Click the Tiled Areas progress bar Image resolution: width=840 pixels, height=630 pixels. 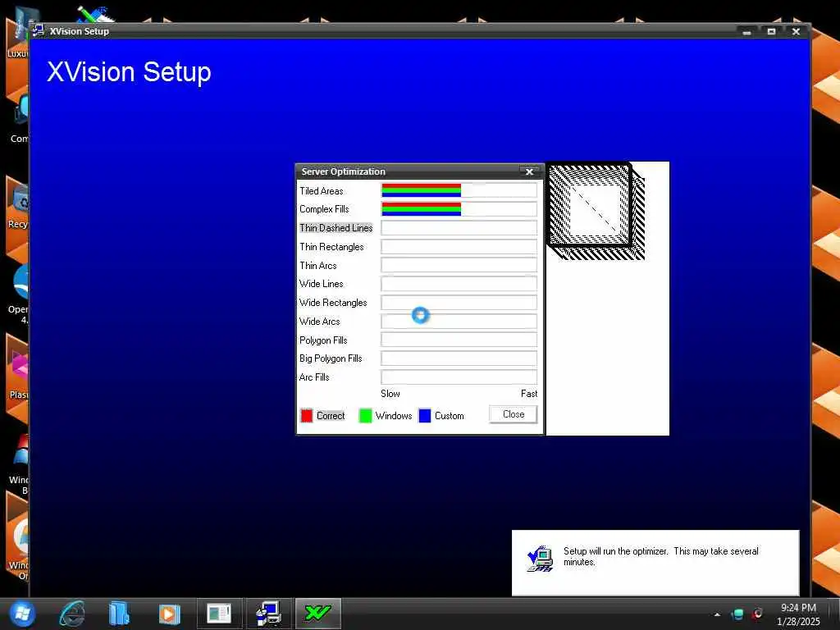[x=459, y=190]
